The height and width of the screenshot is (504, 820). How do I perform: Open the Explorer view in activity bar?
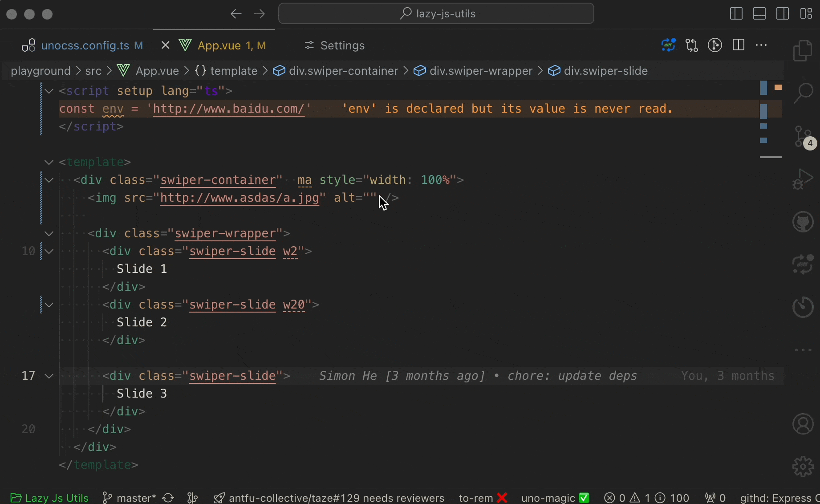(x=803, y=50)
